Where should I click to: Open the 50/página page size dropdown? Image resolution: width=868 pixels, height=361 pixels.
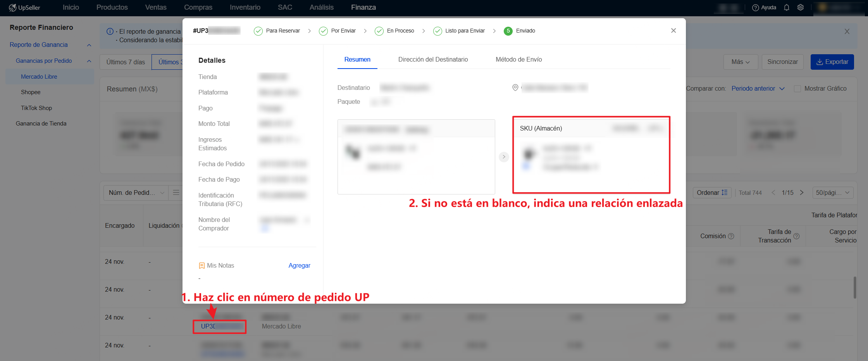(x=833, y=193)
